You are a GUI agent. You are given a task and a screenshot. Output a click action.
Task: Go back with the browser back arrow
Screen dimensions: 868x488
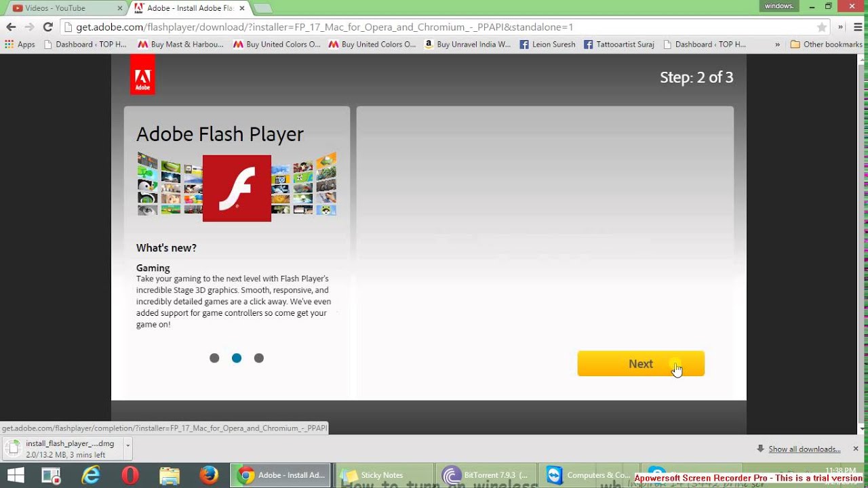click(11, 27)
